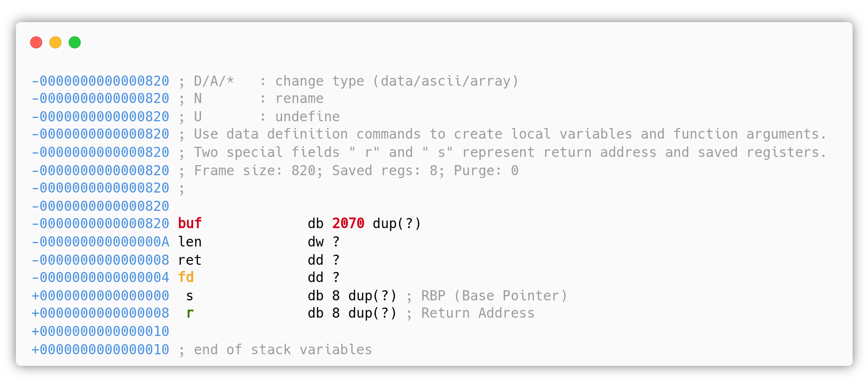This screenshot has width=868, height=387.
Task: Click the 'end of stack variables' comment
Action: coord(283,349)
